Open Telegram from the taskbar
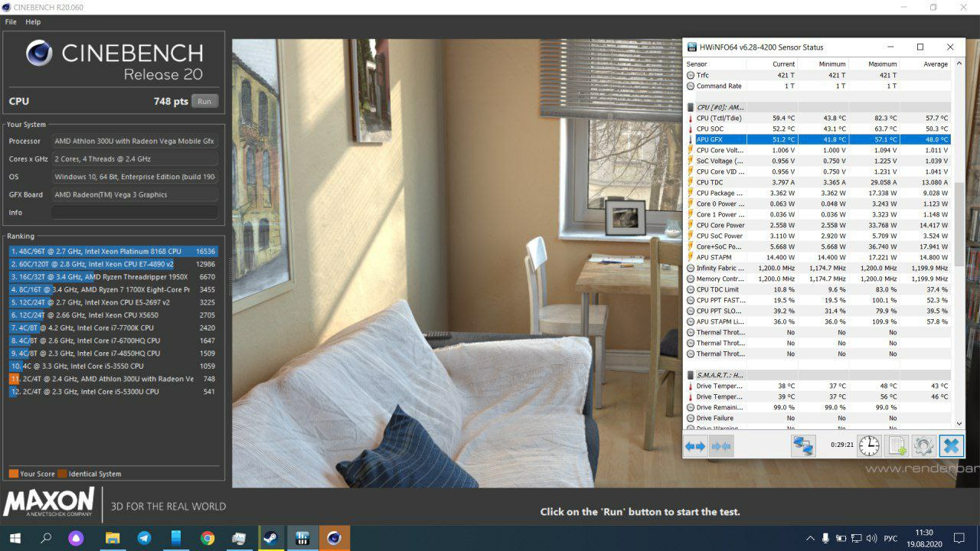This screenshot has height=551, width=980. pyautogui.click(x=144, y=538)
